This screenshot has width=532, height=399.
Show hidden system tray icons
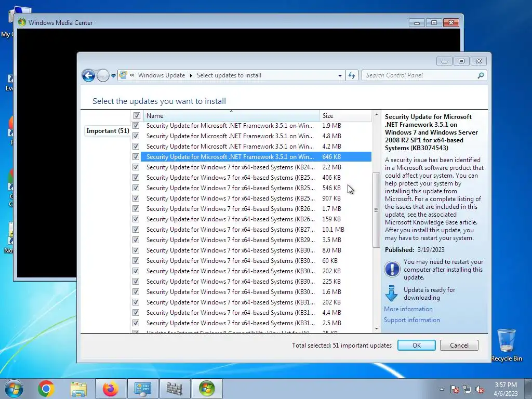pyautogui.click(x=442, y=389)
